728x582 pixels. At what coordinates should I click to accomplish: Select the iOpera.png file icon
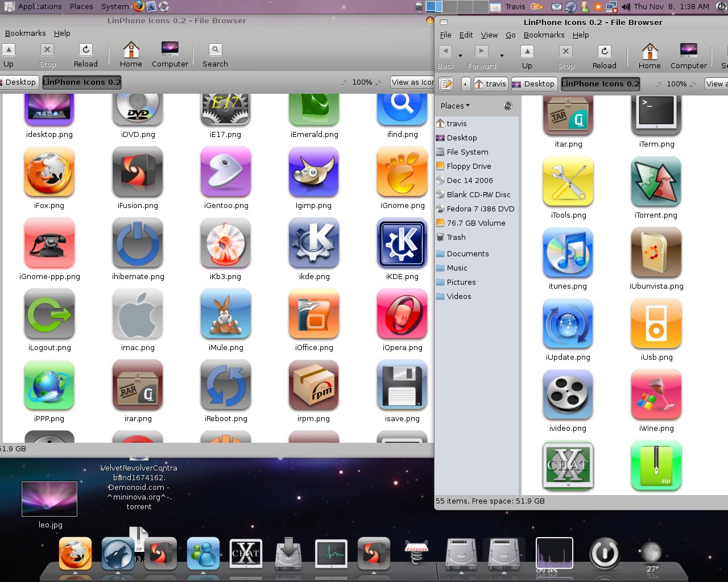click(402, 314)
